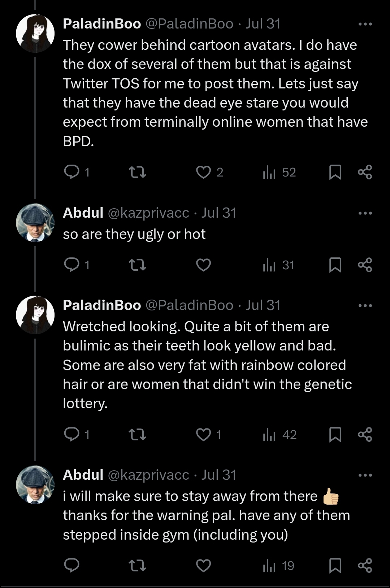Share Abdul's "ugly or hot" tweet
390x588 pixels.
pyautogui.click(x=365, y=265)
